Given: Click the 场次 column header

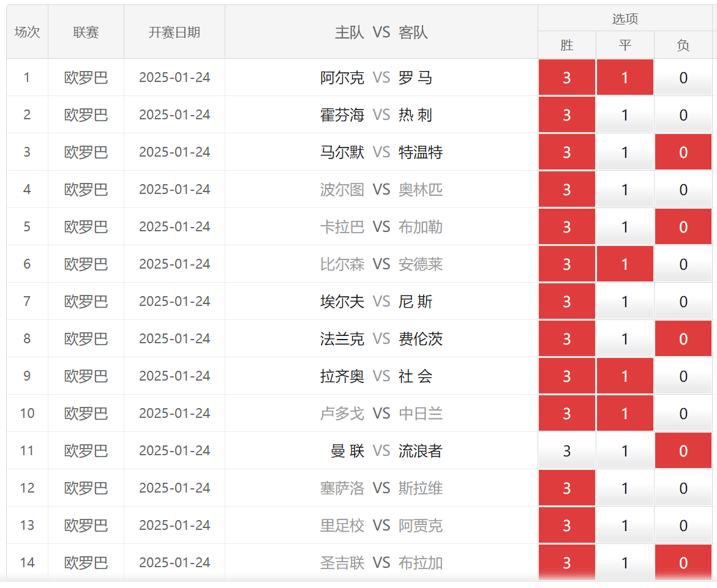Looking at the screenshot, I should pyautogui.click(x=27, y=32).
